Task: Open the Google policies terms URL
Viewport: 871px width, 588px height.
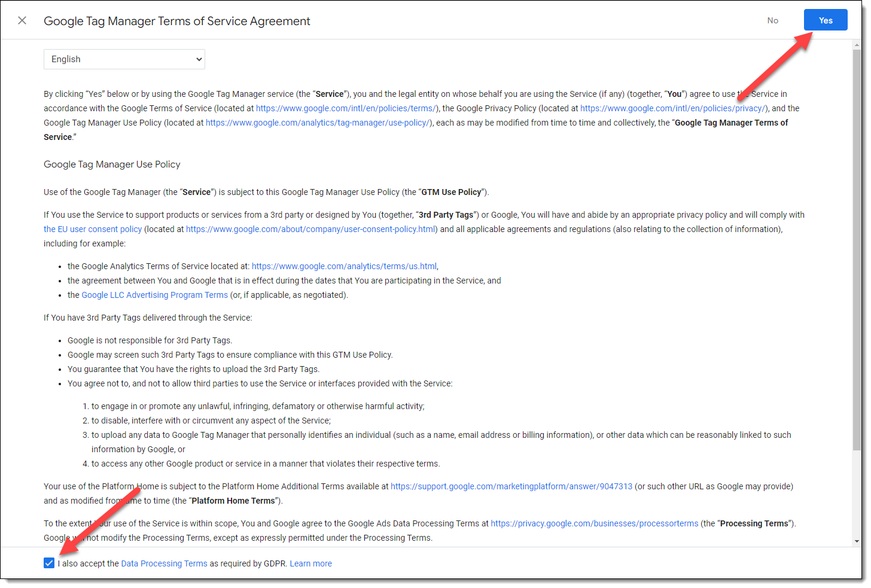Action: [x=346, y=108]
